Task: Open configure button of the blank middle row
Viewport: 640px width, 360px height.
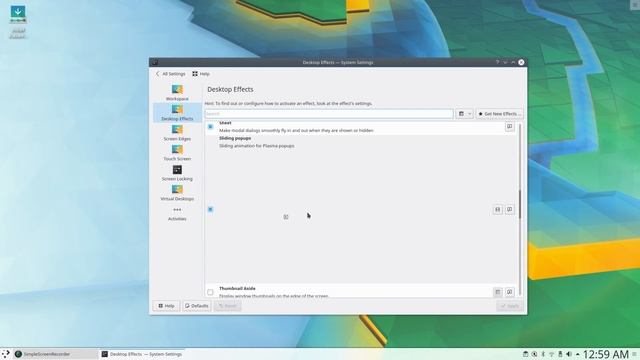Action: (498, 209)
